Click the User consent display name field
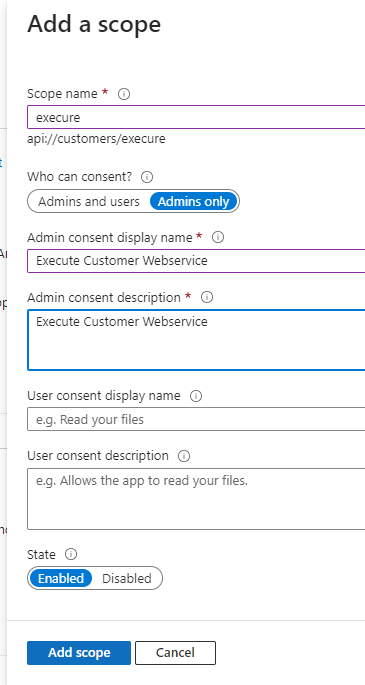The height and width of the screenshot is (685, 365). 196,419
